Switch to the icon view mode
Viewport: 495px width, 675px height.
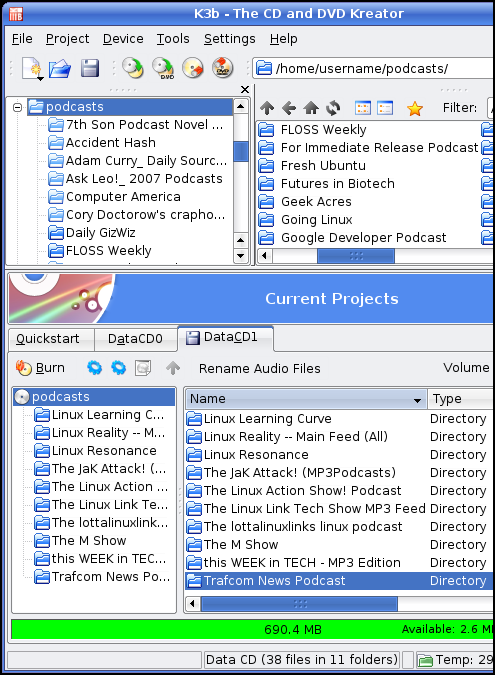pyautogui.click(x=363, y=108)
